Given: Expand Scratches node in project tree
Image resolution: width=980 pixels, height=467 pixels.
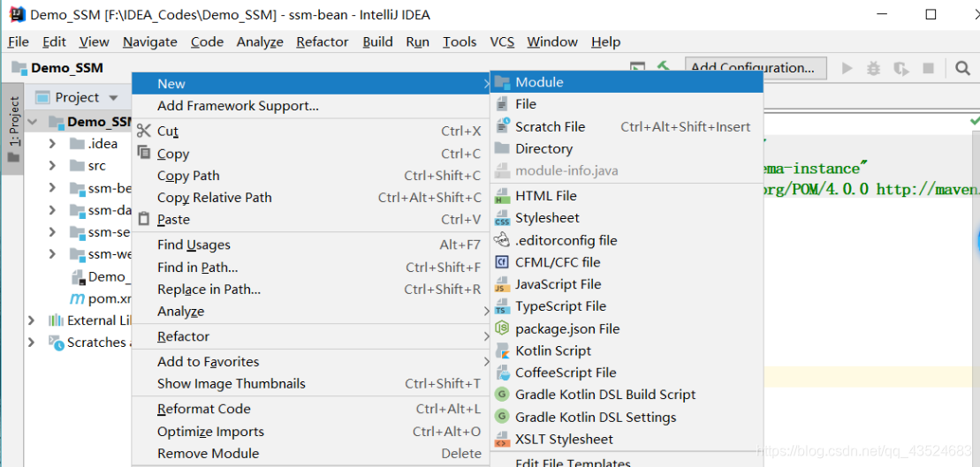Looking at the screenshot, I should (31, 343).
